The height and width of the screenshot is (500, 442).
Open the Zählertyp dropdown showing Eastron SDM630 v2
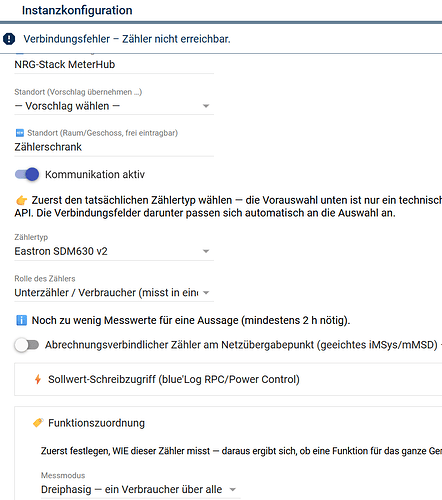click(x=114, y=251)
